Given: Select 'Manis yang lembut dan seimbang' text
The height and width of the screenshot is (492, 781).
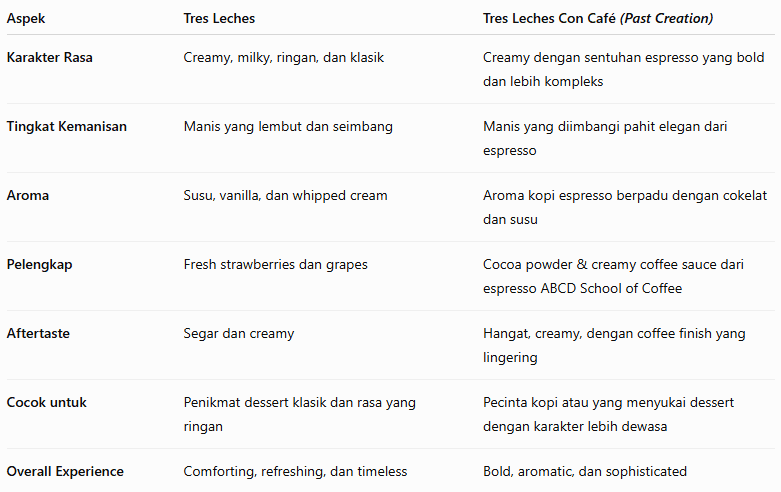Looking at the screenshot, I should click(288, 126).
